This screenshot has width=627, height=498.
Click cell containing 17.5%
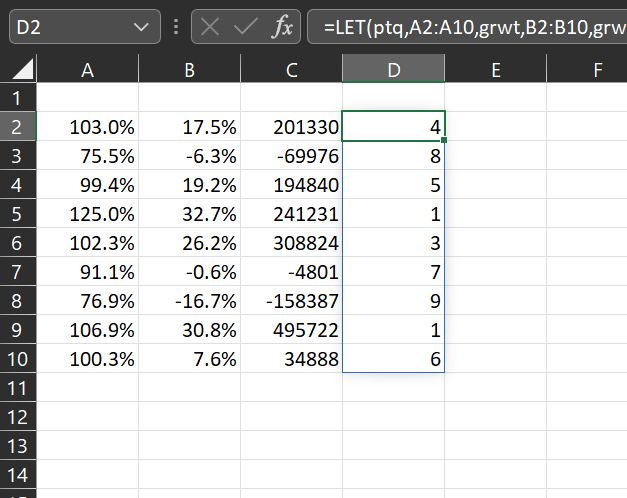pyautogui.click(x=190, y=126)
